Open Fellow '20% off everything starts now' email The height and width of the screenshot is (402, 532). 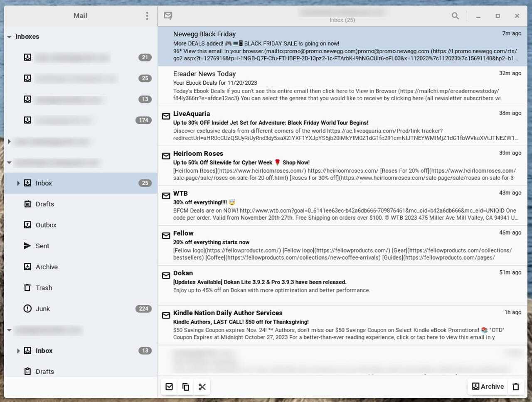click(x=342, y=246)
